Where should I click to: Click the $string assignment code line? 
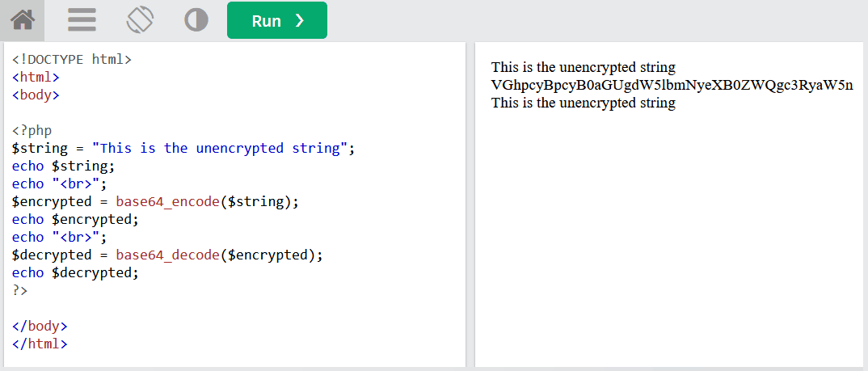(x=183, y=149)
